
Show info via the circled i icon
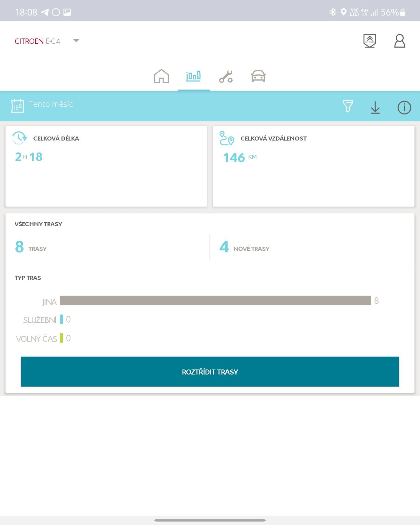(404, 108)
